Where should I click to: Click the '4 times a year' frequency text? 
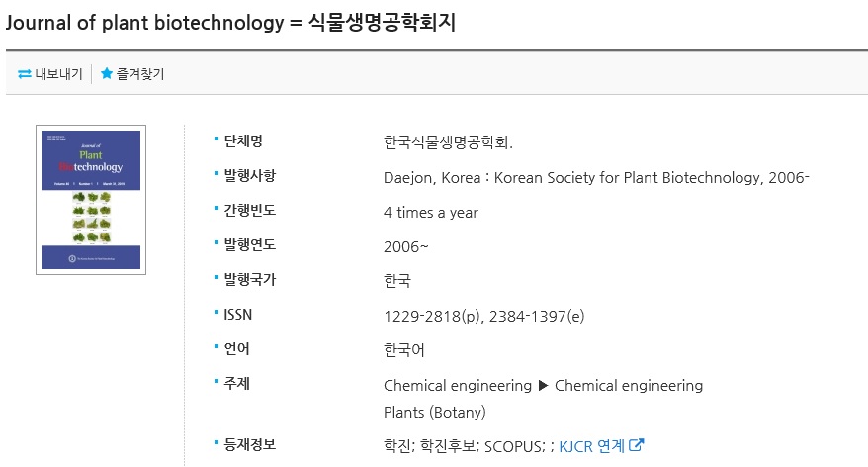tap(430, 212)
